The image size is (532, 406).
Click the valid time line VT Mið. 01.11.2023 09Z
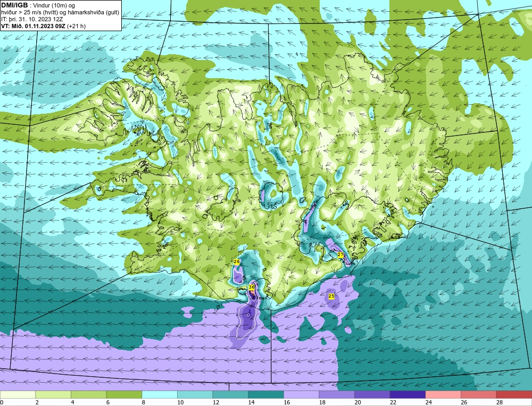point(44,26)
